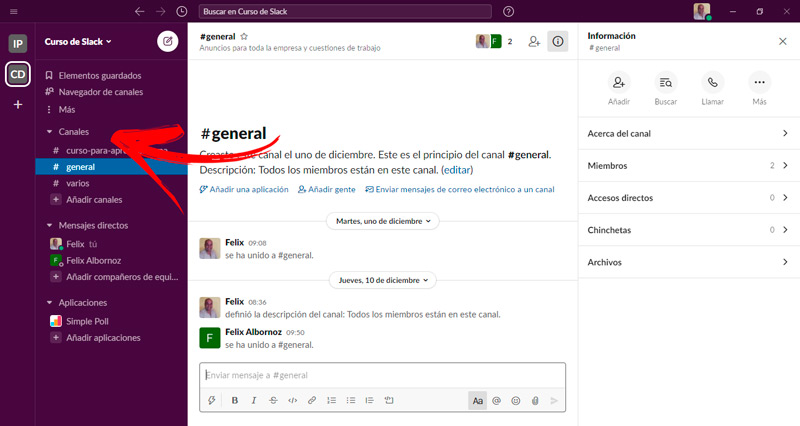This screenshot has width=800, height=426.
Task: Focus the Enviar mensaje a #general field
Action: coord(383,375)
